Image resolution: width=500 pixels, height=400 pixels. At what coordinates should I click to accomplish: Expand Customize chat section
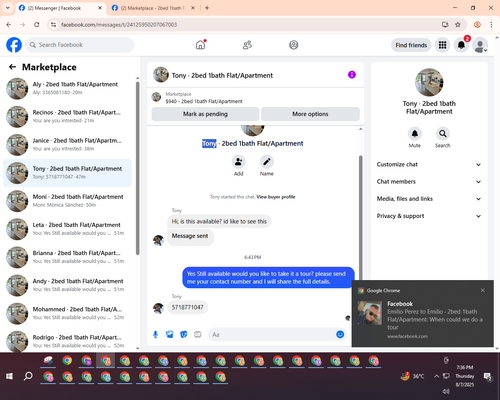pyautogui.click(x=429, y=164)
